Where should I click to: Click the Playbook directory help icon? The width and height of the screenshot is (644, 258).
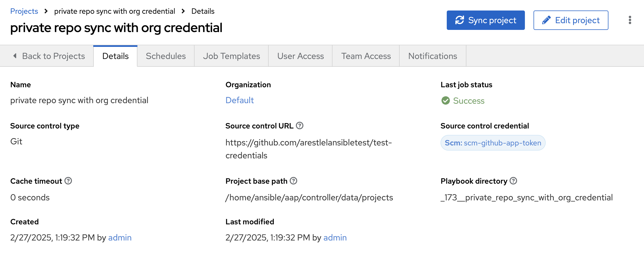pyautogui.click(x=514, y=181)
